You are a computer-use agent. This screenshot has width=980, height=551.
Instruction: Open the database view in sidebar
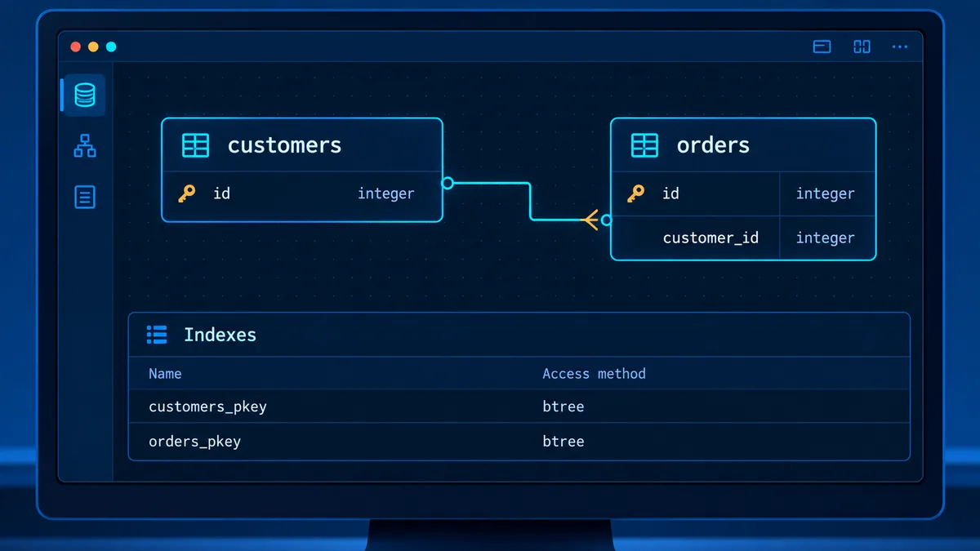tap(85, 96)
